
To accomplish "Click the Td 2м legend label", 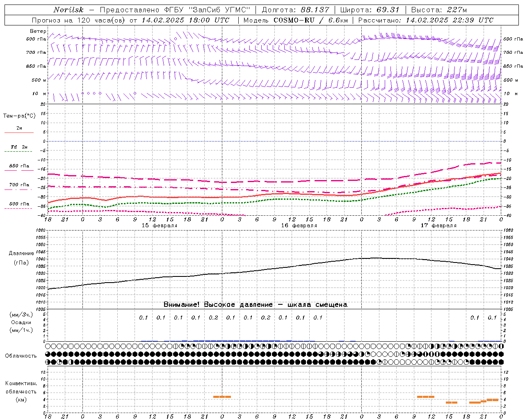I will click(x=19, y=147).
